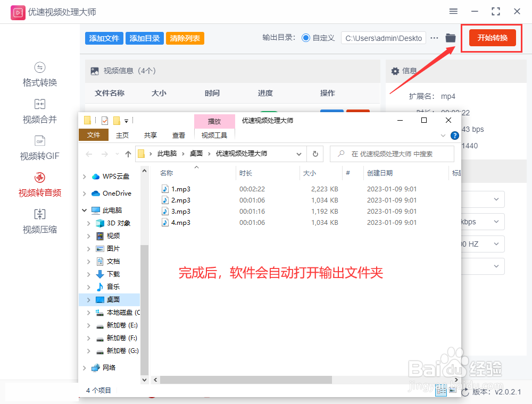Click the Explorer back arrow
The width and height of the screenshot is (532, 404).
click(x=89, y=154)
